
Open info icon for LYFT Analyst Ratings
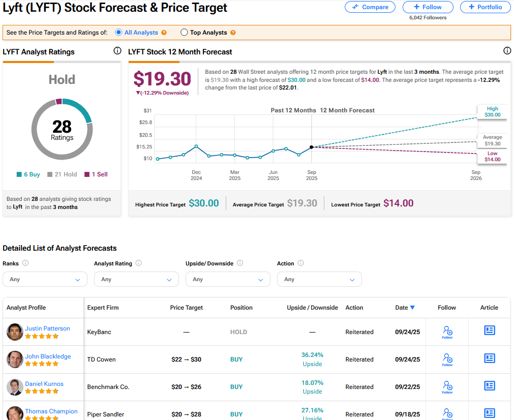(117, 51)
